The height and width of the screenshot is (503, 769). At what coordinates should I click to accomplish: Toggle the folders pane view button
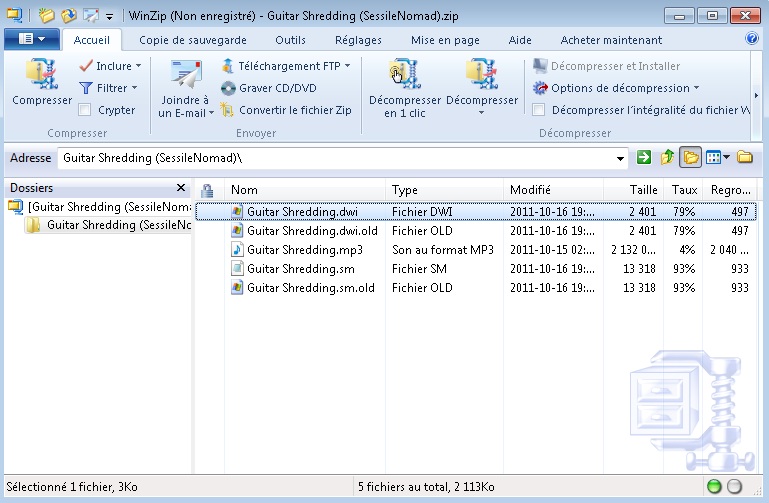pos(690,157)
